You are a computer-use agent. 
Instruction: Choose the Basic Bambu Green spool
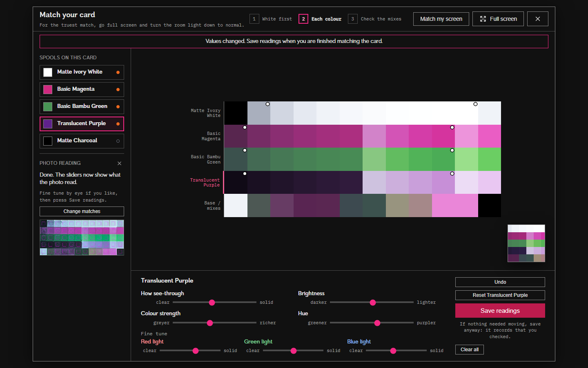click(x=82, y=107)
